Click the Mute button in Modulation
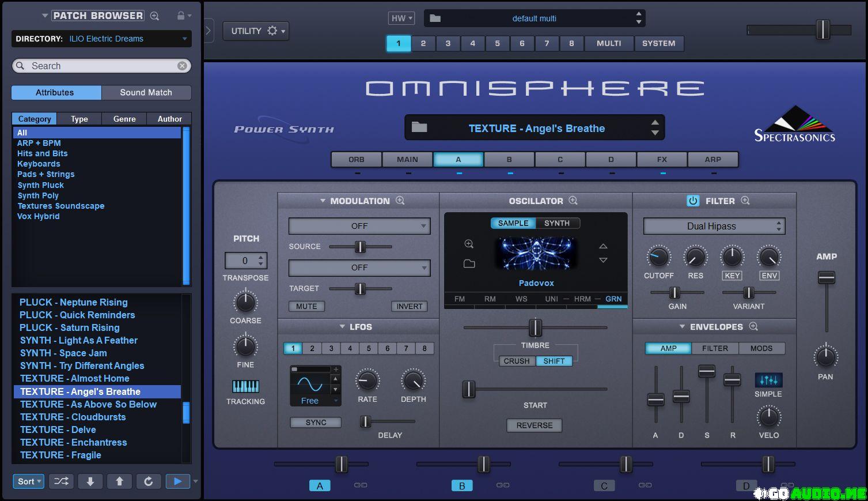Viewport: 868px width, 501px height. (x=306, y=306)
